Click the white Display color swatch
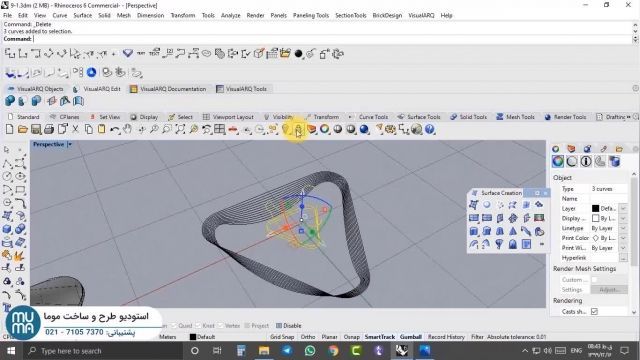This screenshot has width=640, height=360. [596, 218]
